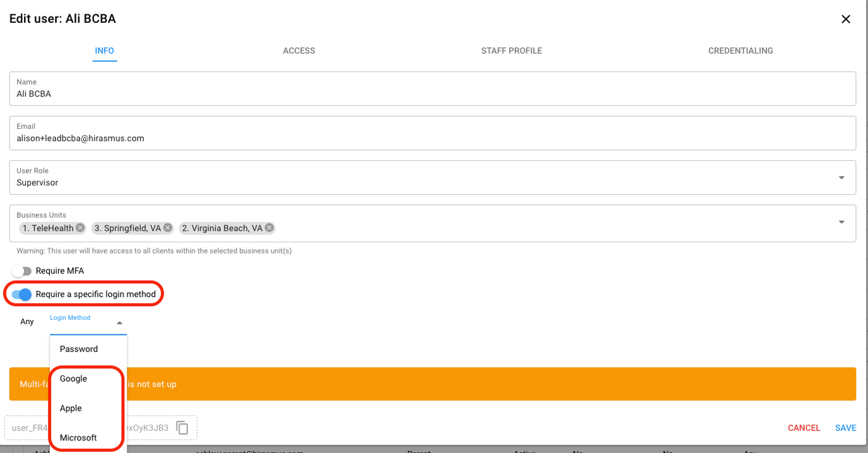Remove the TeleHealth business unit chip
Screen dimensions: 868x453
(x=79, y=228)
